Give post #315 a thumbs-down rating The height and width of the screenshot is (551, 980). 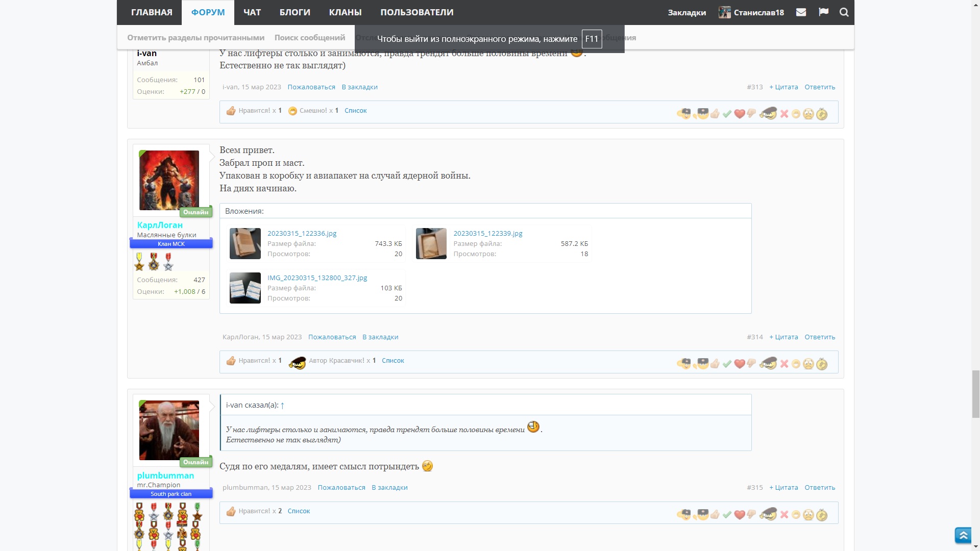point(751,514)
